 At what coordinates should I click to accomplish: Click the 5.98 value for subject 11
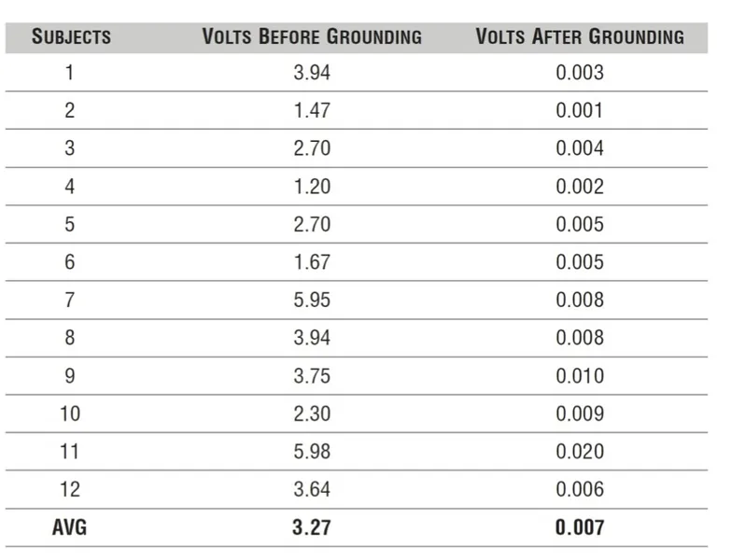(x=312, y=452)
